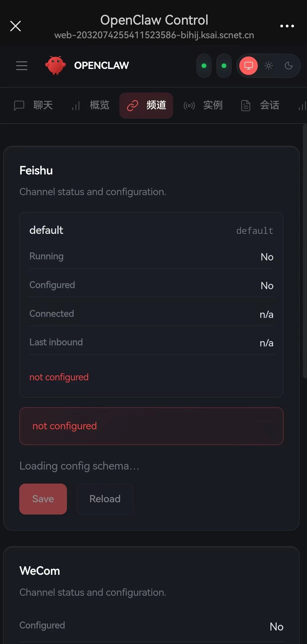Click the partially visible tab icon after 会话
This screenshot has width=307, height=644.
tap(302, 106)
